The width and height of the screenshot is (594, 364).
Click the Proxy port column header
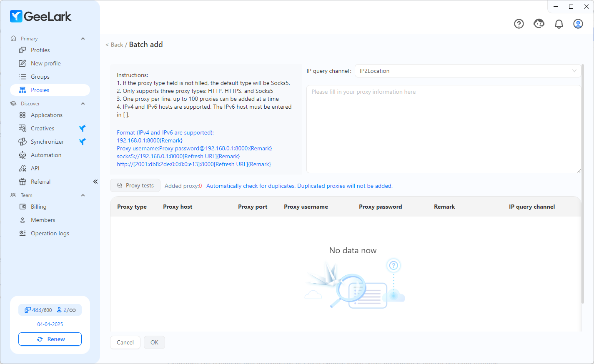253,207
